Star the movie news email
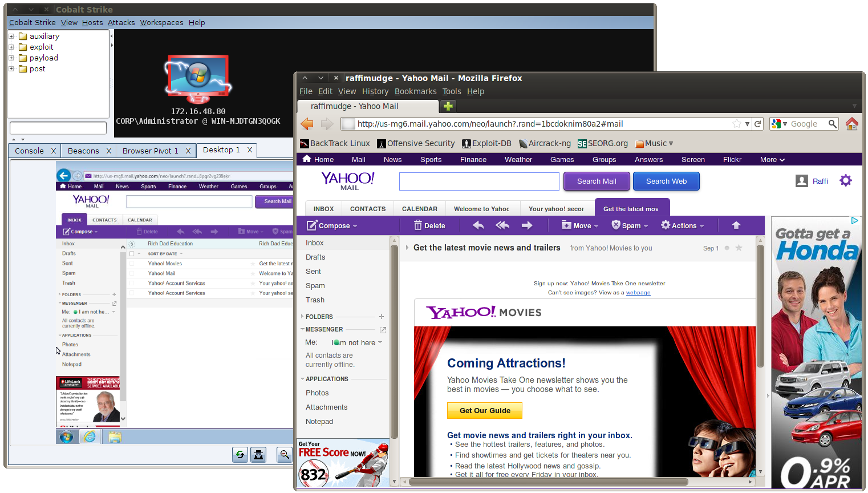The width and height of the screenshot is (868, 493). (739, 248)
